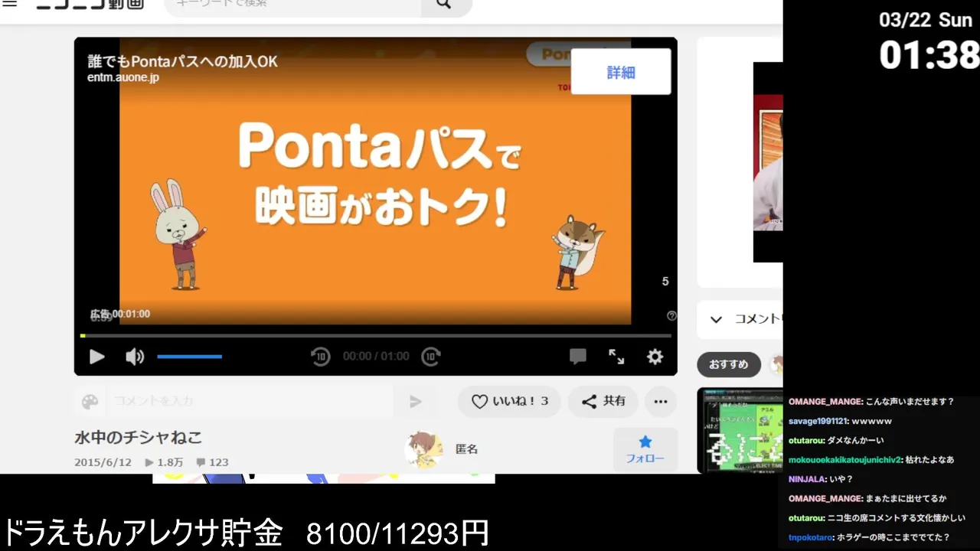Screen dimensions: 980x551
Task: Click the 1.8万 view count
Action: 164,462
